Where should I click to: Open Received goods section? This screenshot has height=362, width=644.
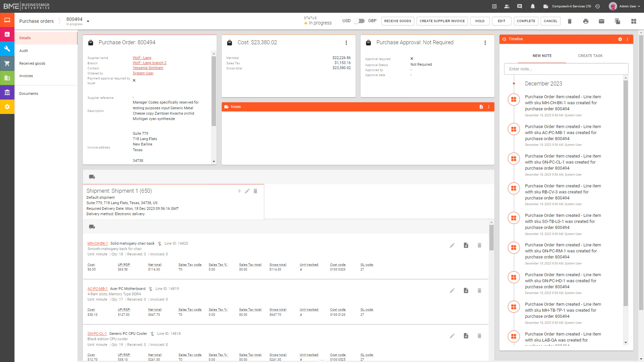tap(32, 63)
